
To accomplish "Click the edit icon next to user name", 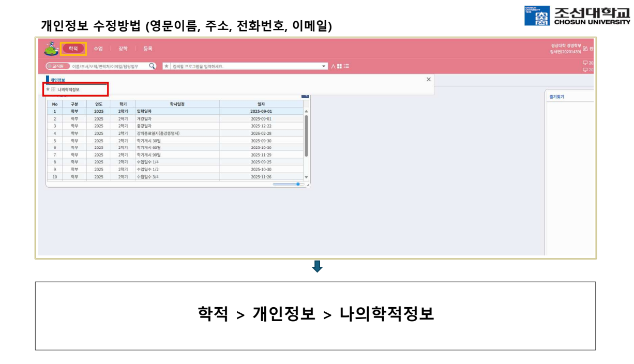I will tap(585, 49).
